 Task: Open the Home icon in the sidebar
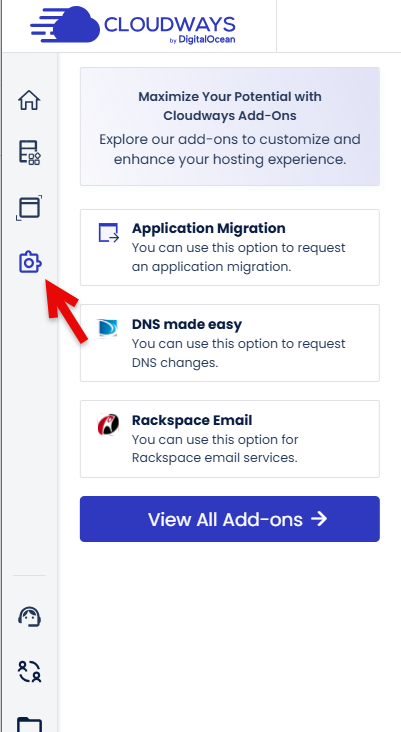tap(29, 100)
